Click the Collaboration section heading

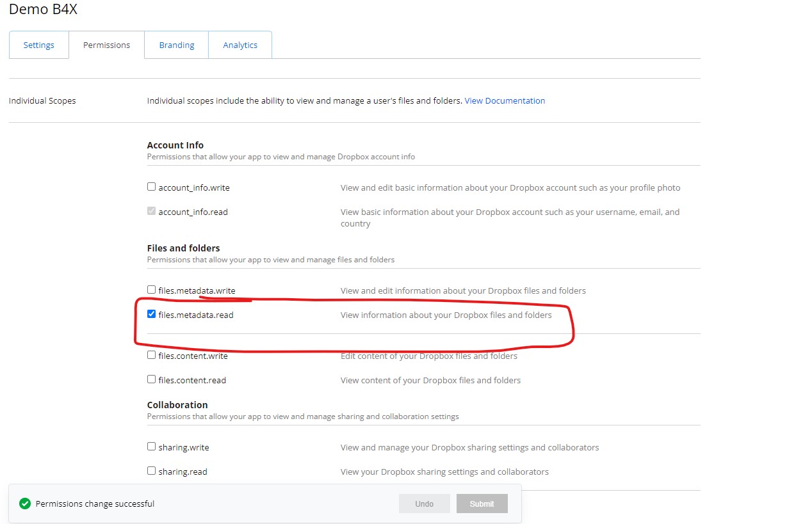pyautogui.click(x=177, y=405)
